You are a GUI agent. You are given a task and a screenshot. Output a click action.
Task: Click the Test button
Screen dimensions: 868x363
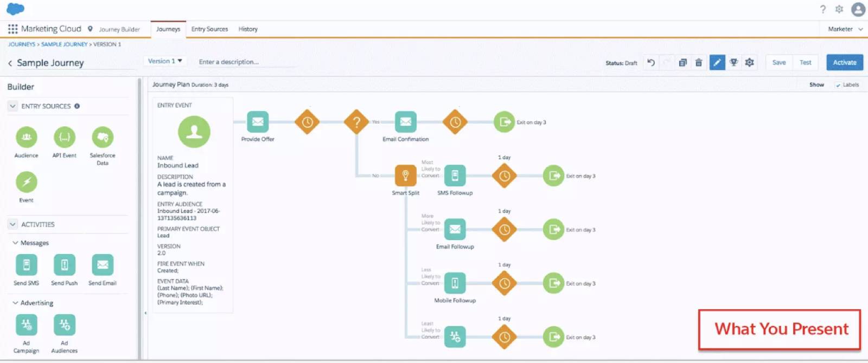[x=806, y=62]
